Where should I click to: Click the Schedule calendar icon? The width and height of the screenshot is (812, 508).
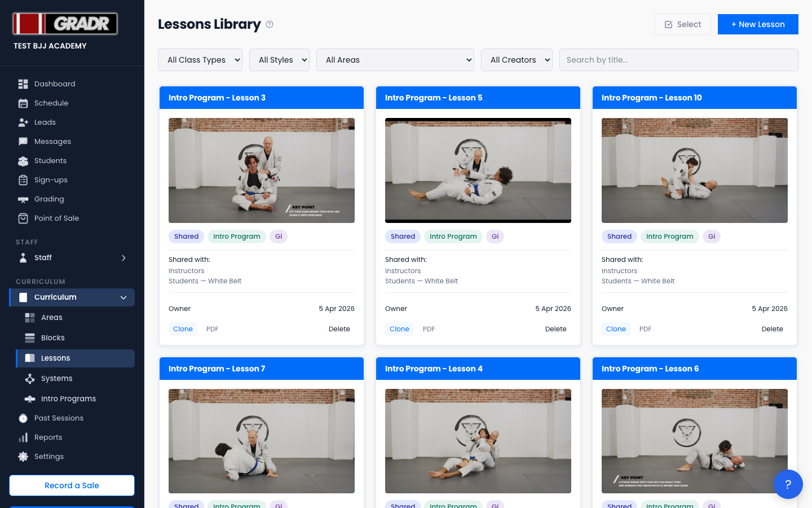tap(23, 103)
